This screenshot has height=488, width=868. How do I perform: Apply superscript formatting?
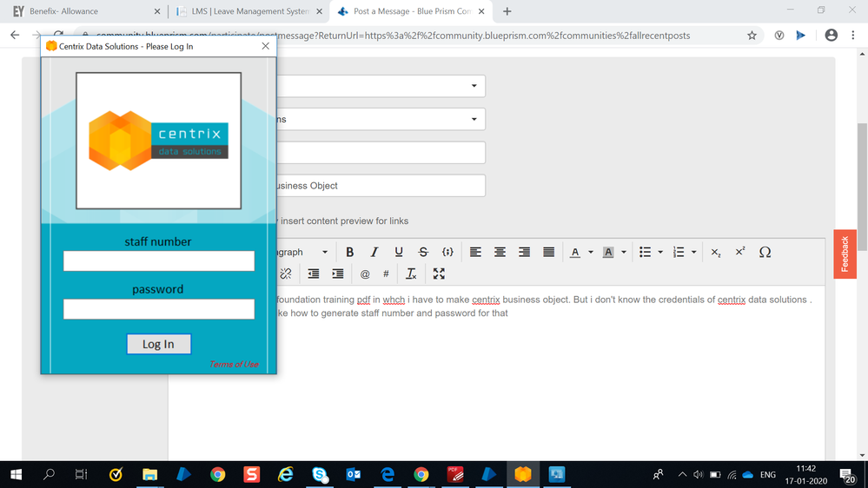coord(740,253)
